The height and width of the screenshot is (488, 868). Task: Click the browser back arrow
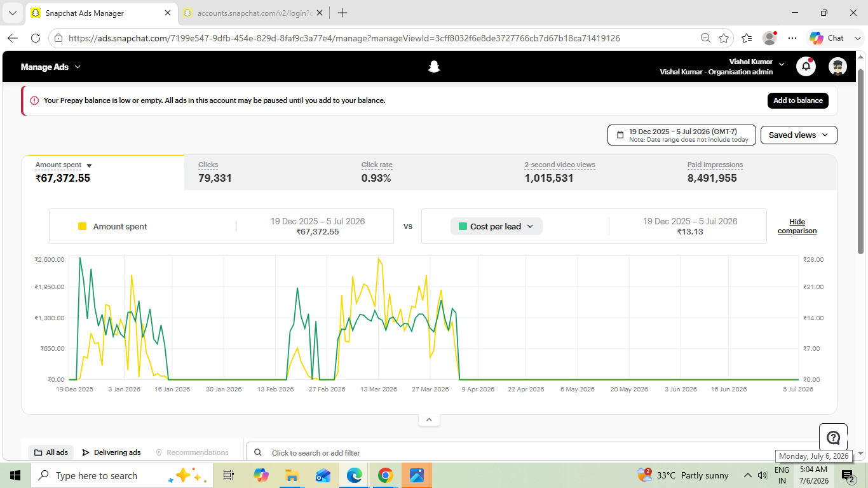click(13, 38)
